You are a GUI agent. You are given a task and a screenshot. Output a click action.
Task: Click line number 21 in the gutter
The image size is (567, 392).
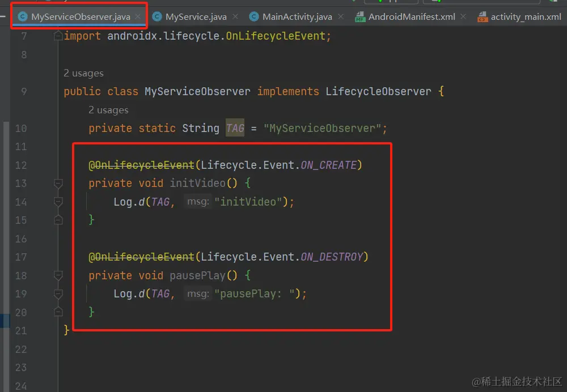(21, 331)
